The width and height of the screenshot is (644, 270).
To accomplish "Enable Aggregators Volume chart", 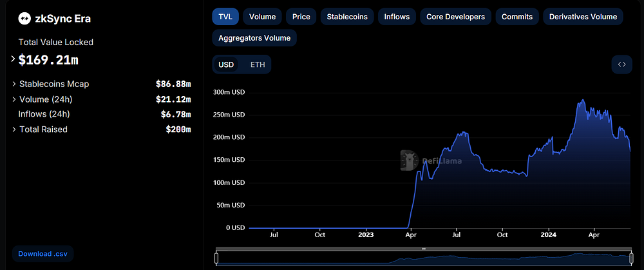I will click(x=254, y=38).
